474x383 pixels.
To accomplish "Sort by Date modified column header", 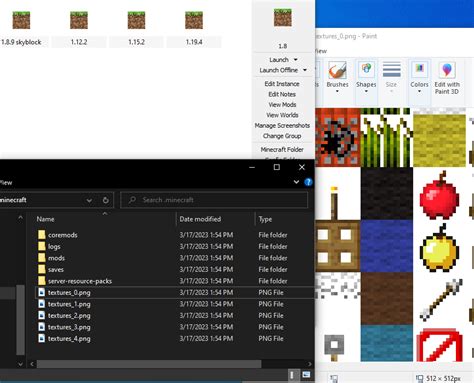I will coord(200,219).
